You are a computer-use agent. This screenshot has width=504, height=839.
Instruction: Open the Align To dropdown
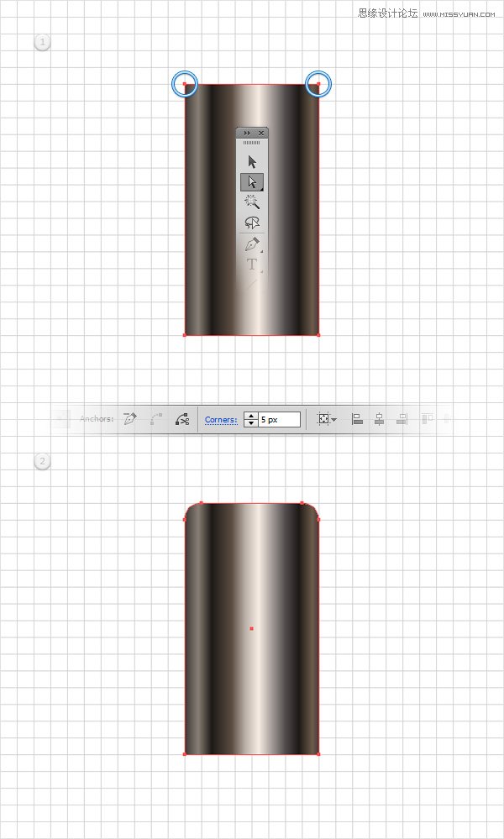coord(327,419)
